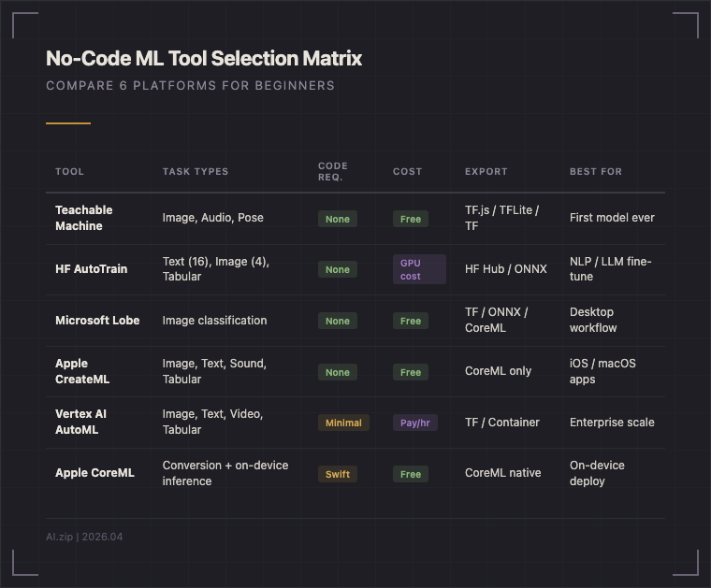Click the Apple CreateML tool name

82,371
